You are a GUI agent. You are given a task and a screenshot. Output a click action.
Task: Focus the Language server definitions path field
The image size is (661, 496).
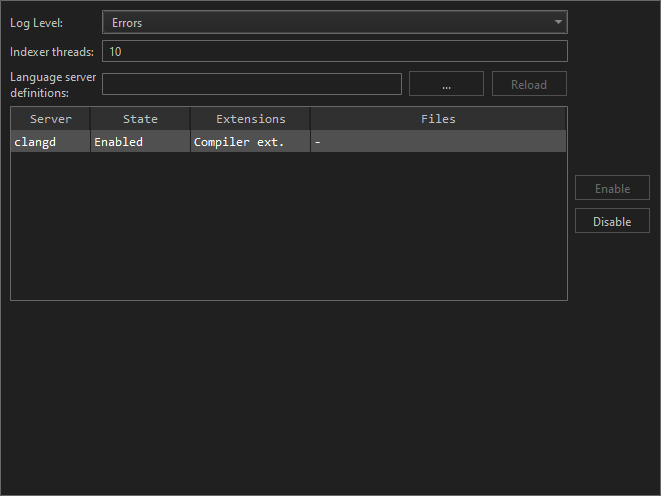click(252, 84)
